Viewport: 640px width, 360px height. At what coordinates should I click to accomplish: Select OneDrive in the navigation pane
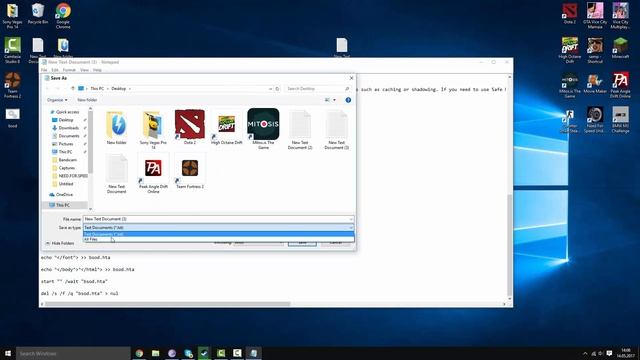tap(61, 195)
